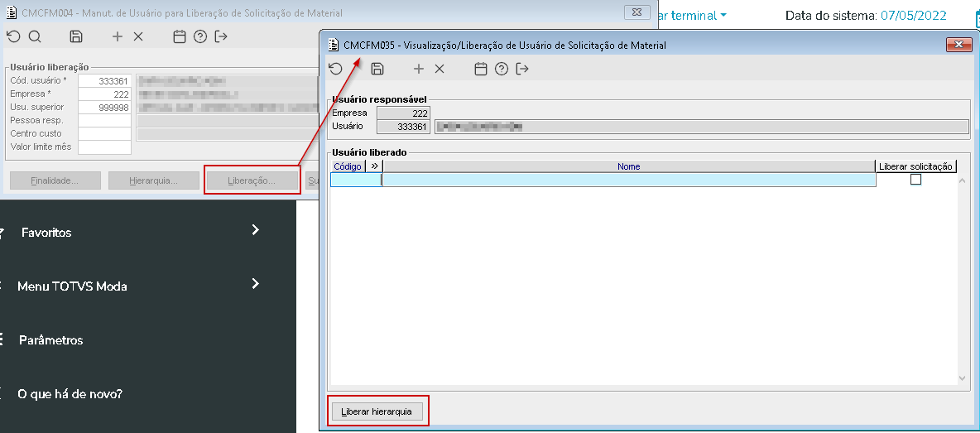This screenshot has height=433, width=980.
Task: Click plus add icon in CMCFM004 toolbar
Action: pos(118,37)
